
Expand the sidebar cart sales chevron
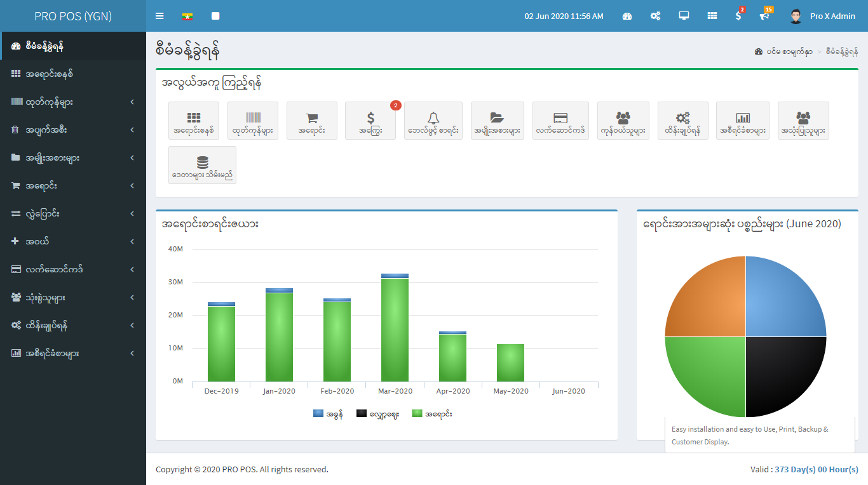coord(132,186)
